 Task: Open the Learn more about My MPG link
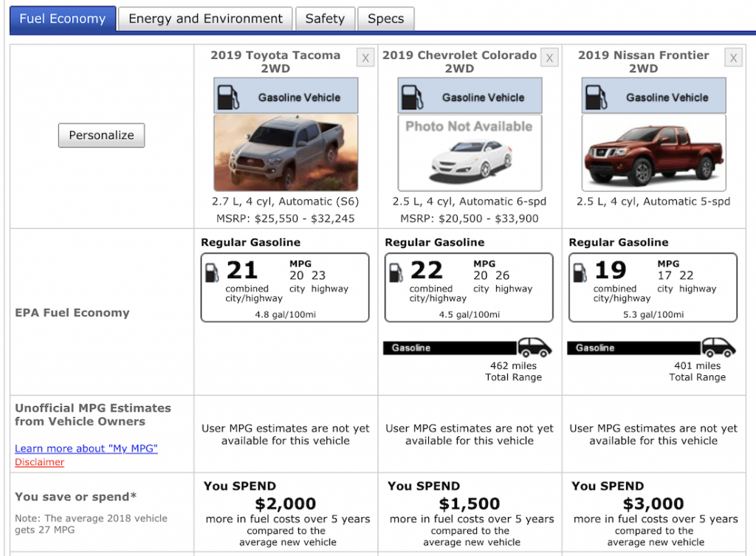click(86, 449)
